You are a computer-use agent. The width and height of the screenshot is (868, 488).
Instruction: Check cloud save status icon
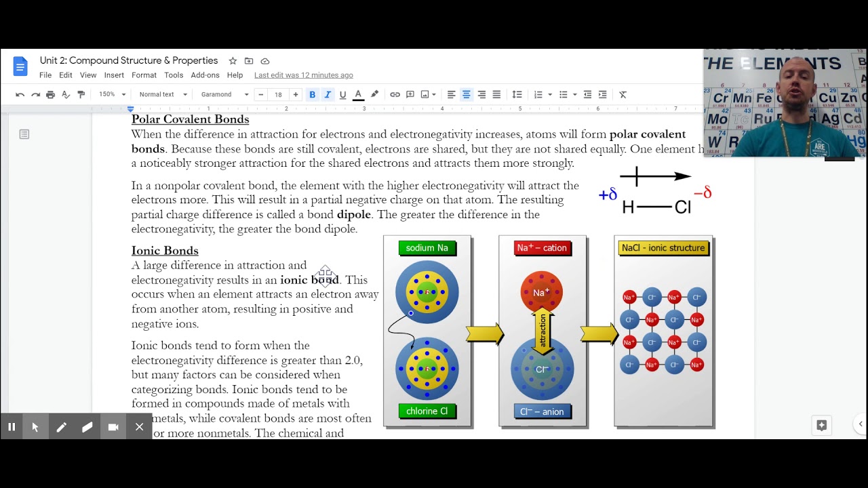click(265, 61)
